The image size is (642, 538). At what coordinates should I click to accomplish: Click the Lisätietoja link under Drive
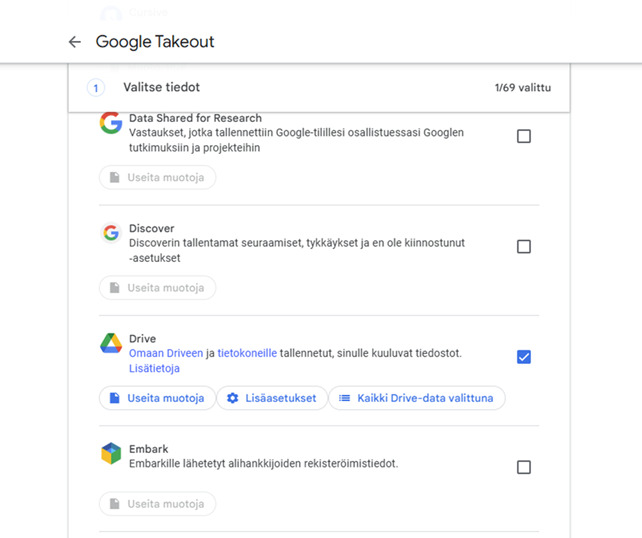click(x=154, y=368)
